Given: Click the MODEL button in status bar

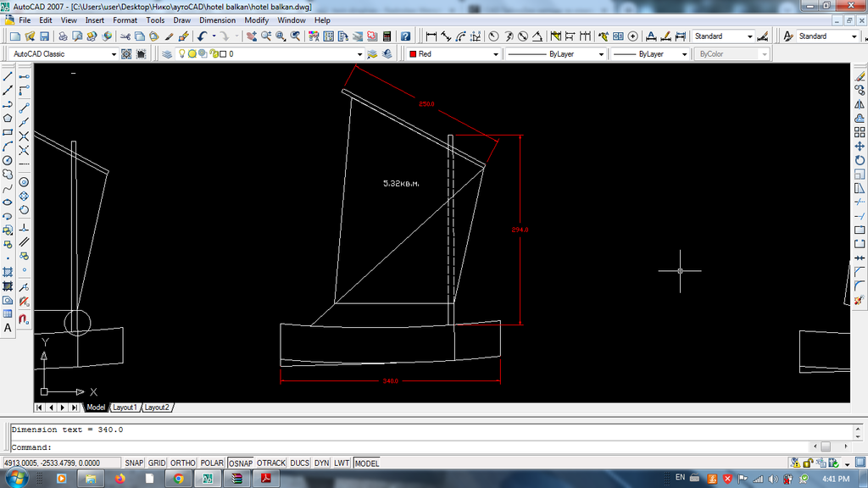Looking at the screenshot, I should tap(367, 463).
